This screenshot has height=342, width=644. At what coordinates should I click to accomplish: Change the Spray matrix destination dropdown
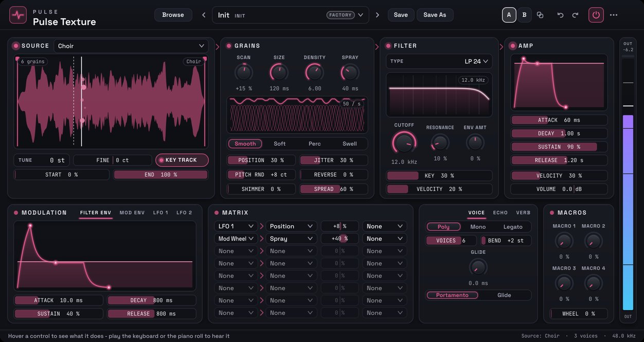click(291, 238)
